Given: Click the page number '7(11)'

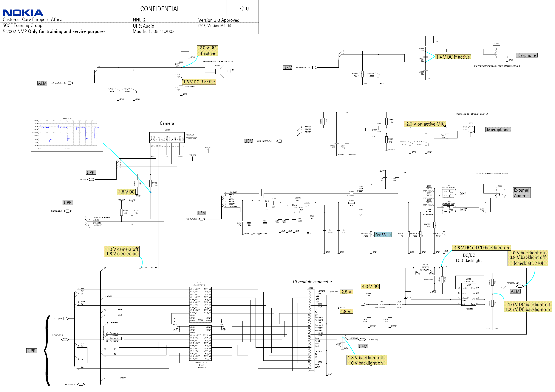Looking at the screenshot, I should coord(244,8).
